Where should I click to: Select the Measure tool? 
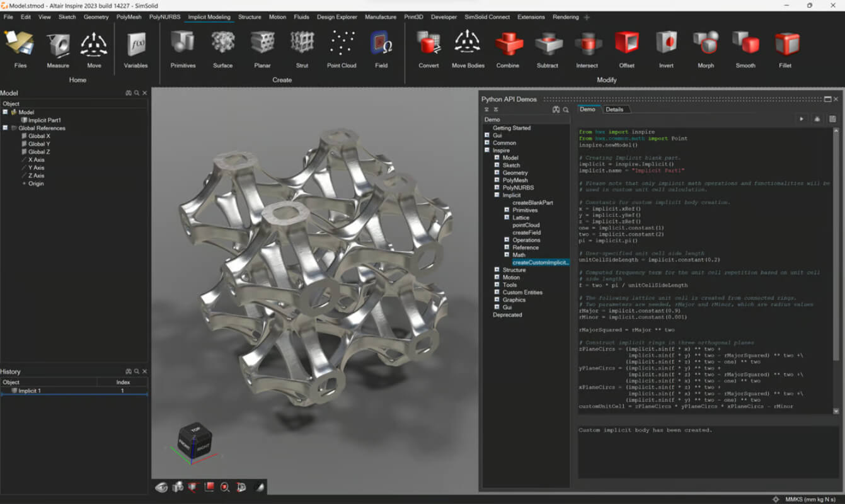click(x=58, y=49)
